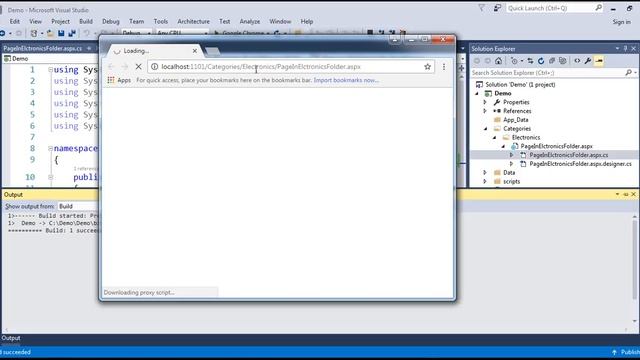Click Pending Changes Filter clock icon
640x360 pixels.
pyautogui.click(x=514, y=61)
